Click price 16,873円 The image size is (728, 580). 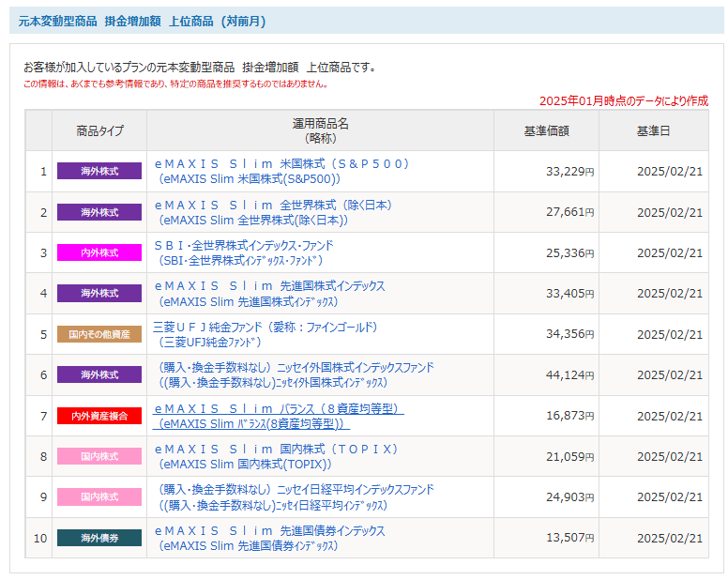pyautogui.click(x=569, y=415)
